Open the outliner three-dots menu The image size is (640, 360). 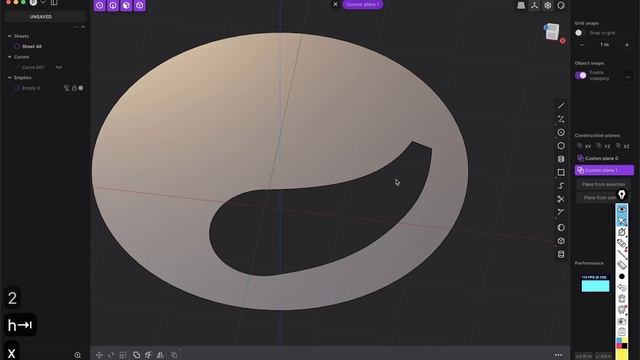[75, 27]
